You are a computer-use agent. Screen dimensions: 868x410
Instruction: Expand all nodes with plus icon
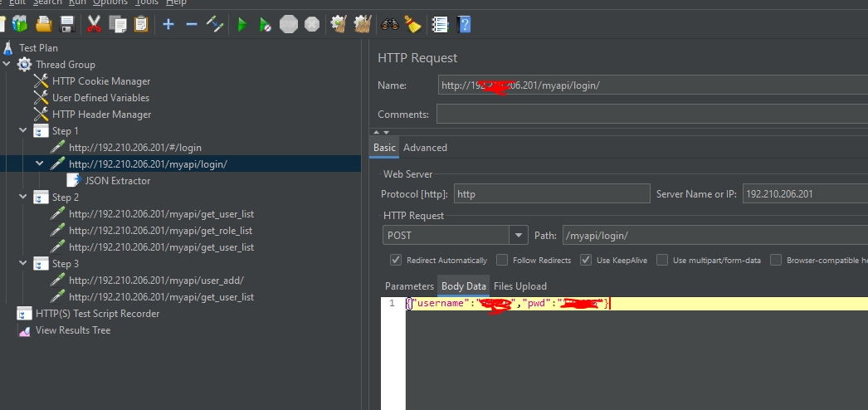[168, 24]
